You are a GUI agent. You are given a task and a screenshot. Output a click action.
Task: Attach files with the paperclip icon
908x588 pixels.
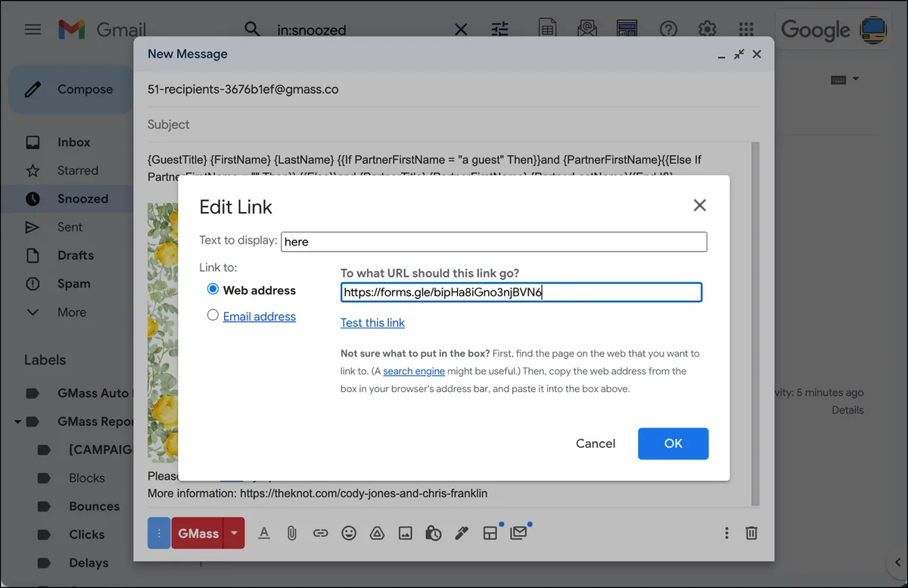(292, 534)
